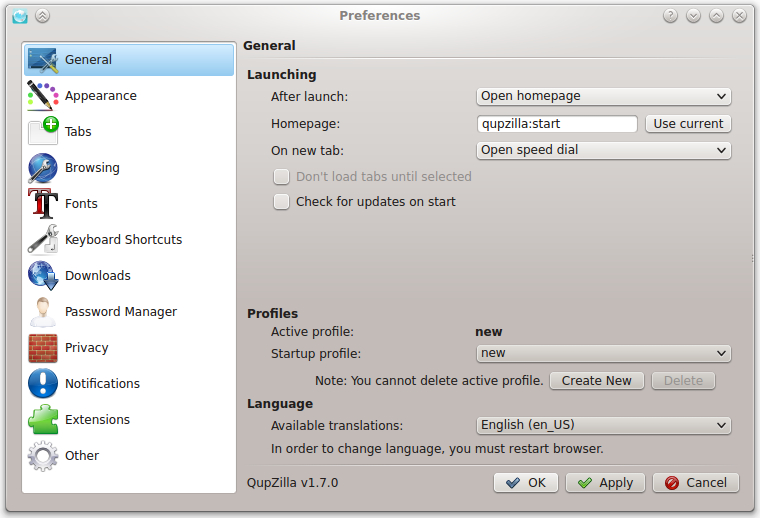Viewport: 760px width, 518px height.
Task: Open the Browsing globe wrench icon
Action: 43,168
